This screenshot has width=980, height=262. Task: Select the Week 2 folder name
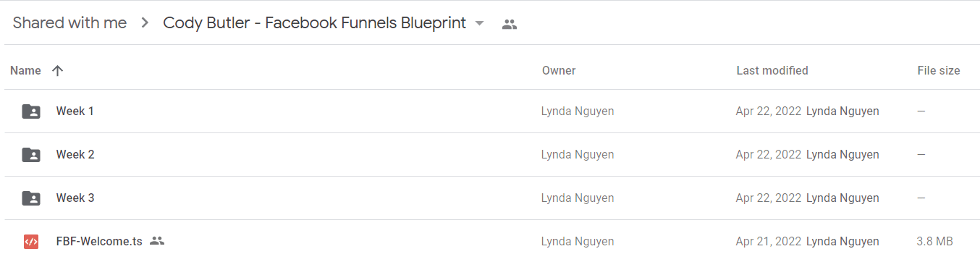(75, 155)
